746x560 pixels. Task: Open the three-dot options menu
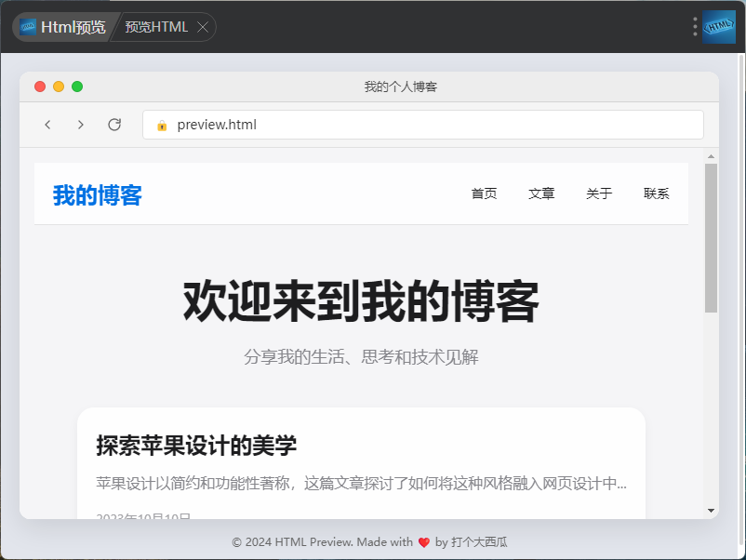coord(695,27)
